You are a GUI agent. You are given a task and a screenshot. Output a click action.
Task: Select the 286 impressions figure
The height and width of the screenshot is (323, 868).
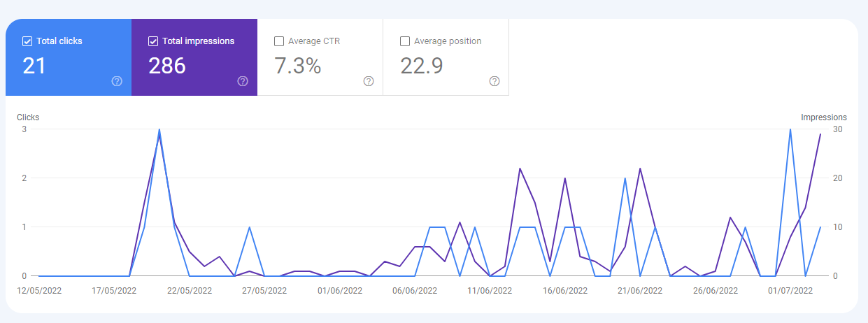click(x=167, y=66)
